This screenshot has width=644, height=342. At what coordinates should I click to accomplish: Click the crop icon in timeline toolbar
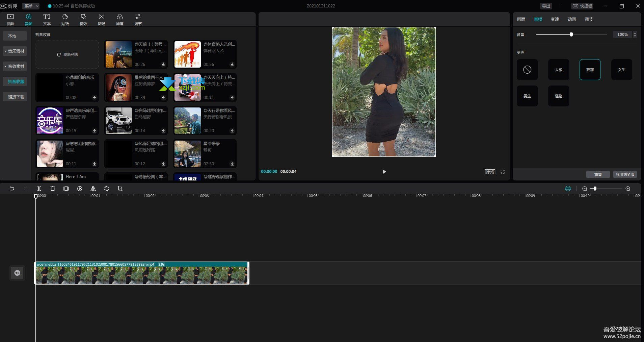pos(120,189)
